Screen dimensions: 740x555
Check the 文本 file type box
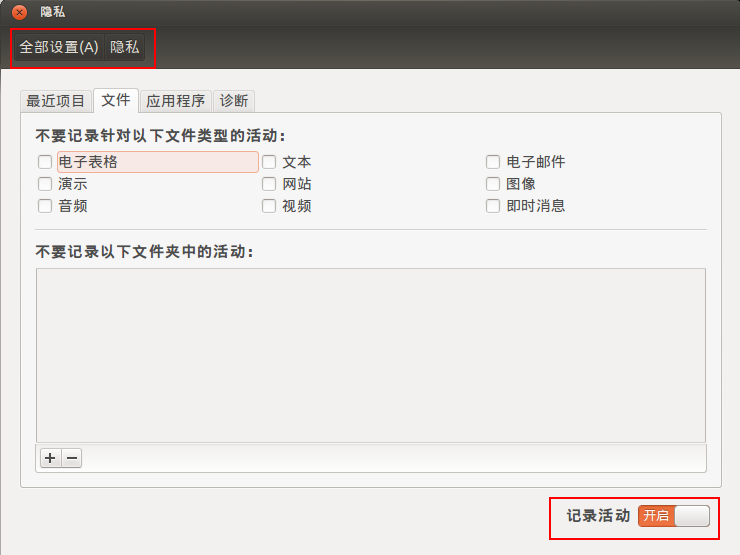click(269, 162)
